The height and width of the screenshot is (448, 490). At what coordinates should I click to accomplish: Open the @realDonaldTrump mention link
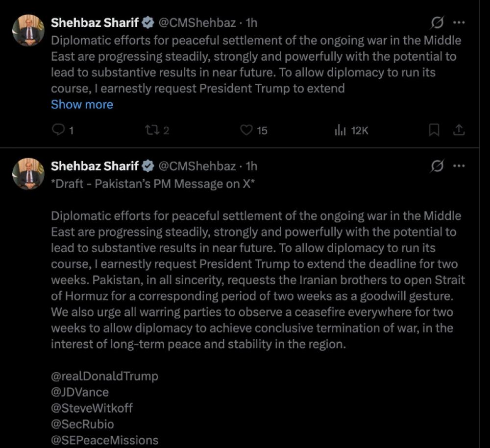coord(104,376)
